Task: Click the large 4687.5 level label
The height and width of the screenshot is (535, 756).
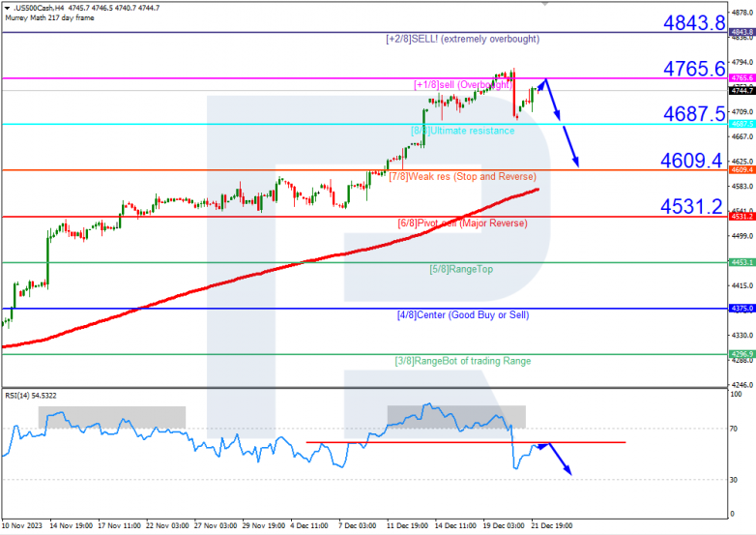Action: coord(694,114)
